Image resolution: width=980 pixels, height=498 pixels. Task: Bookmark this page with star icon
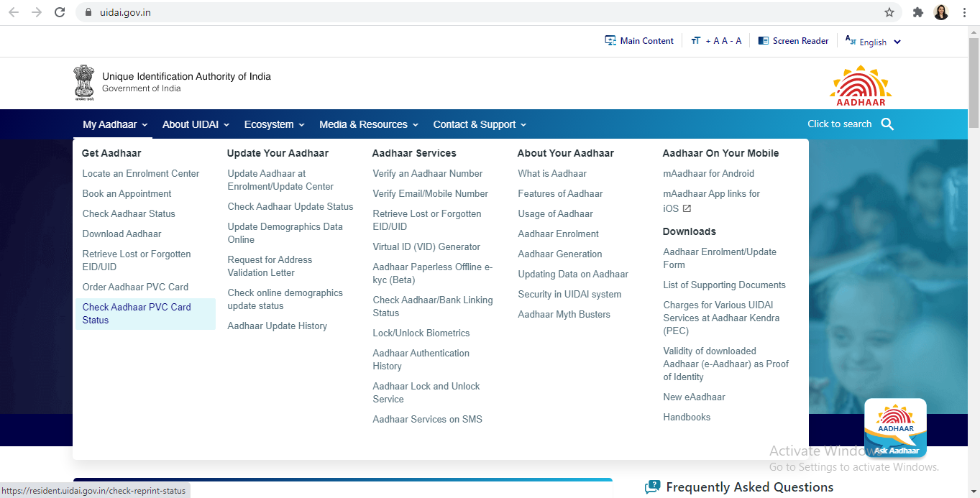[x=889, y=12]
